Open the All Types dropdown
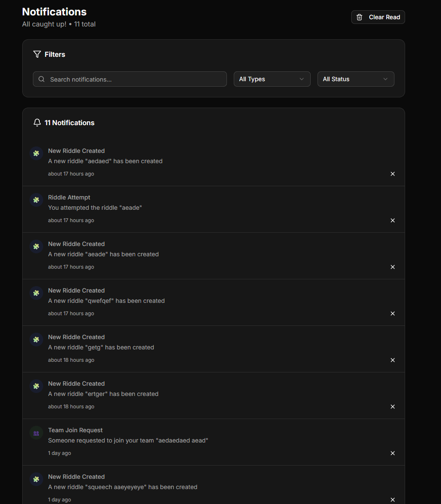Image resolution: width=441 pixels, height=504 pixels. 272,79
